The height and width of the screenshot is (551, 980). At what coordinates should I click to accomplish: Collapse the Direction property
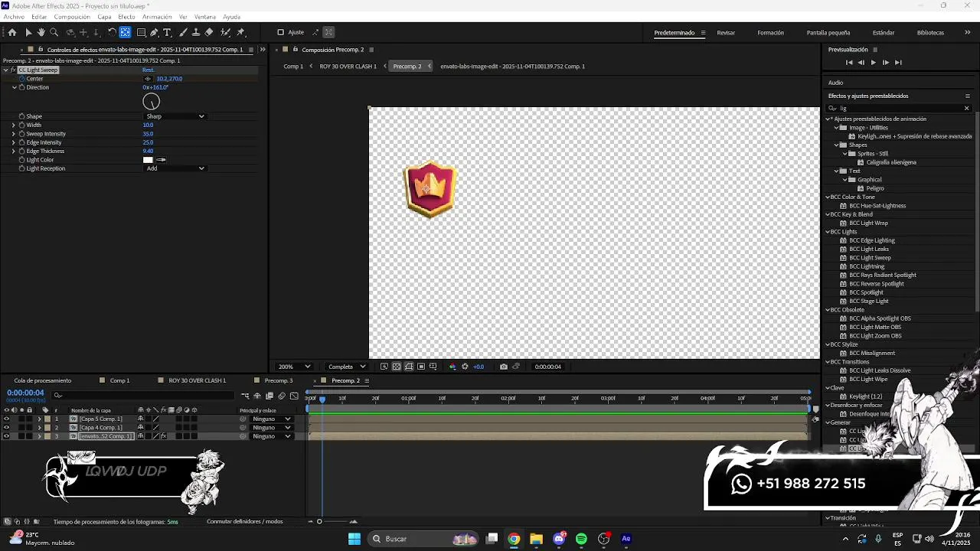coord(14,87)
